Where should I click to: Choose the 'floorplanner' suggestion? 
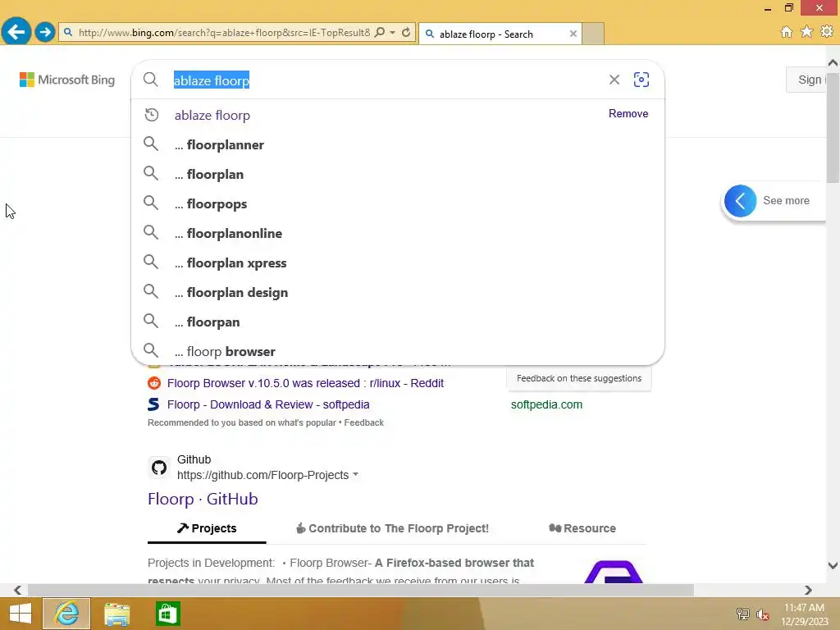(x=398, y=144)
